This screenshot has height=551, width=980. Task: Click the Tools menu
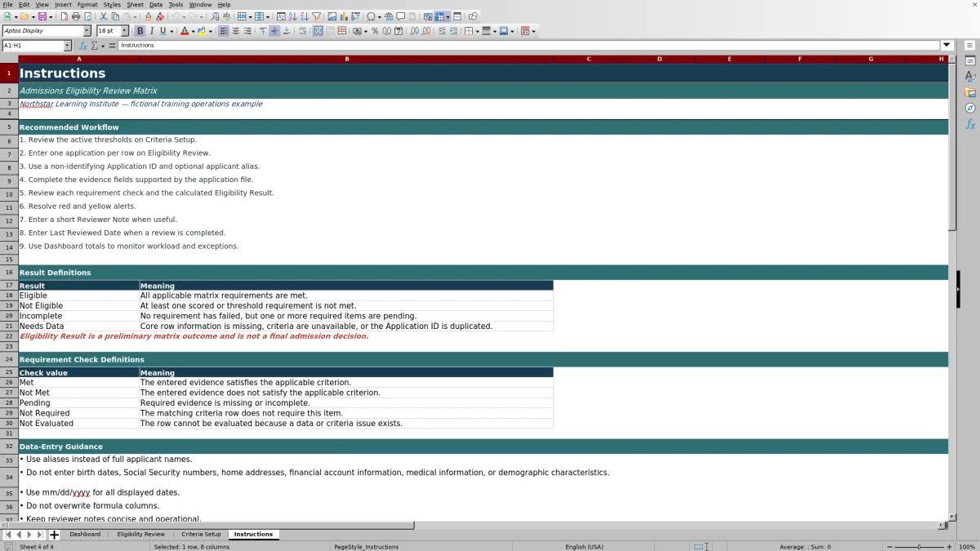tap(176, 5)
